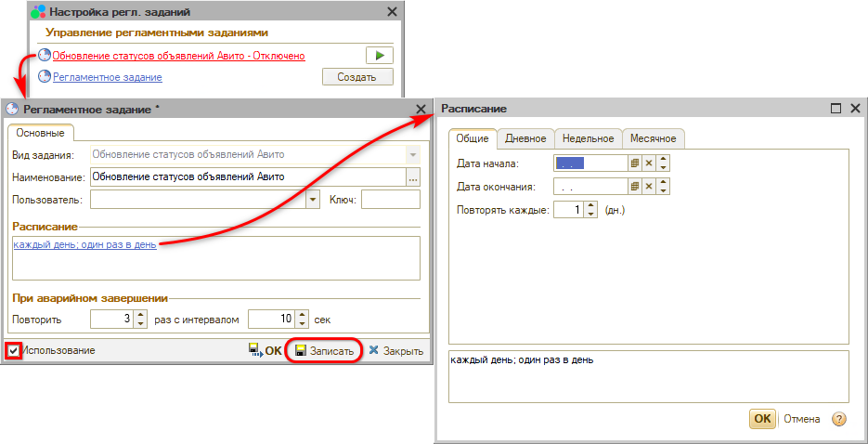The height and width of the screenshot is (444, 868).
Task: Clear the Дата начала field
Action: pos(649,163)
